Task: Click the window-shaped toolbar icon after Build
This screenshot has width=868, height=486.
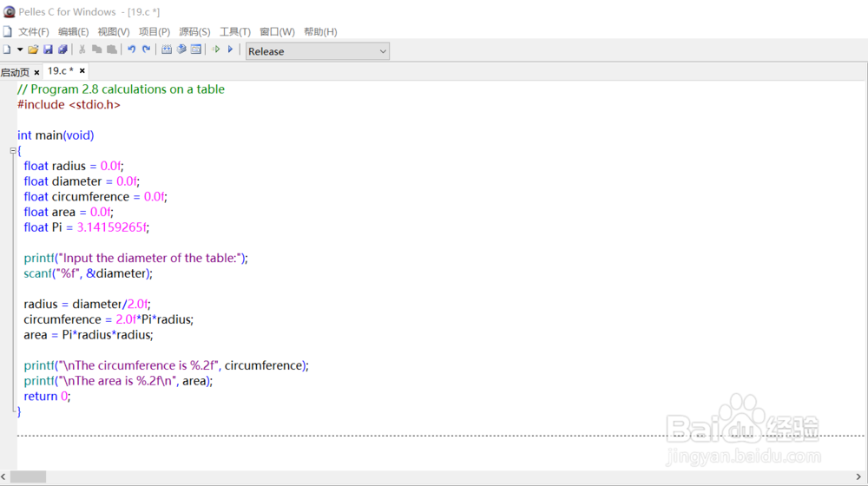Action: [x=196, y=49]
